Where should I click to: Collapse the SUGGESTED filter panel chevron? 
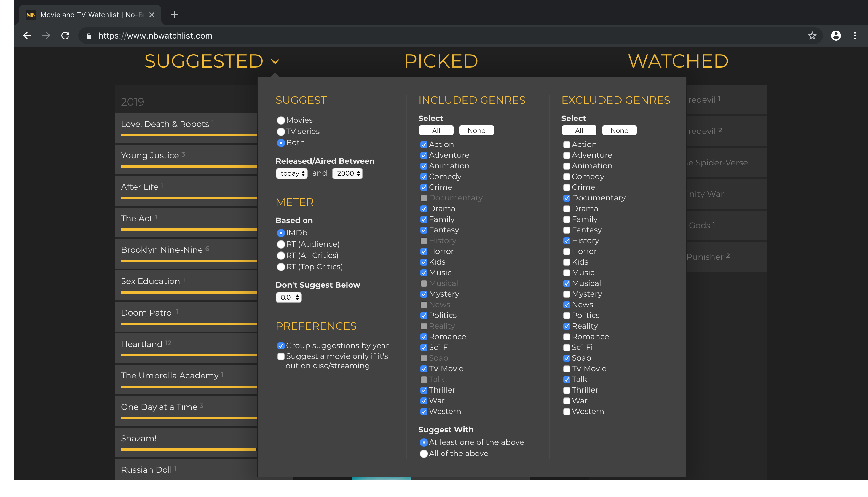(275, 62)
